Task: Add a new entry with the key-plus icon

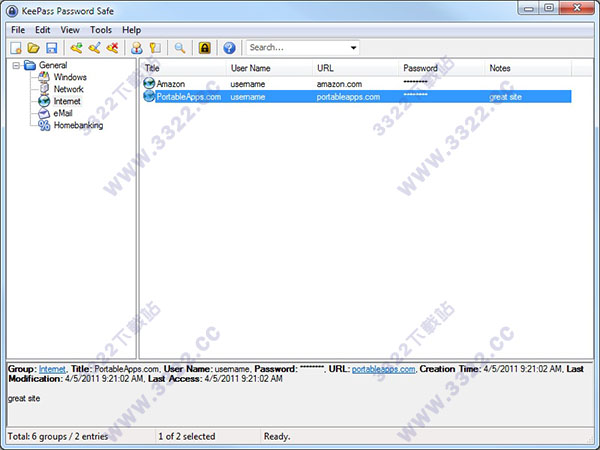Action: [x=77, y=48]
